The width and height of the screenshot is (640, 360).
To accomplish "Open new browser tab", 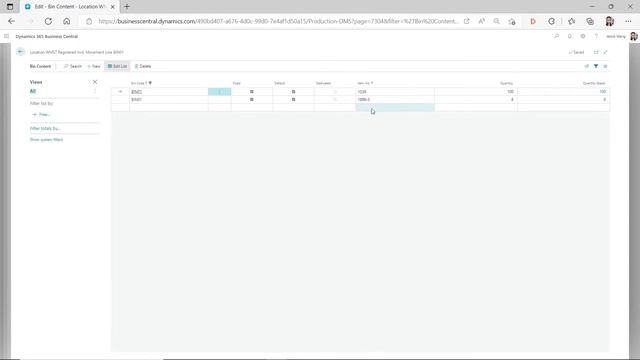I will 127,7.
